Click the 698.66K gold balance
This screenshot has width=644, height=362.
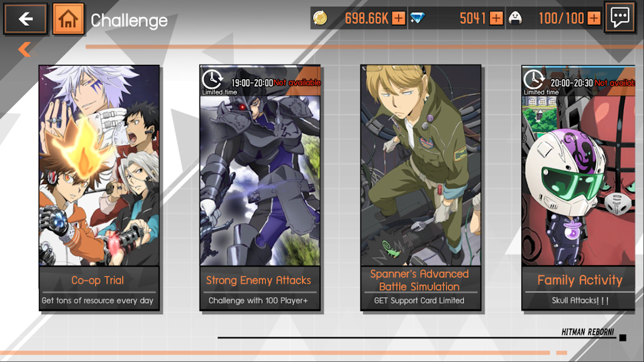[367, 18]
